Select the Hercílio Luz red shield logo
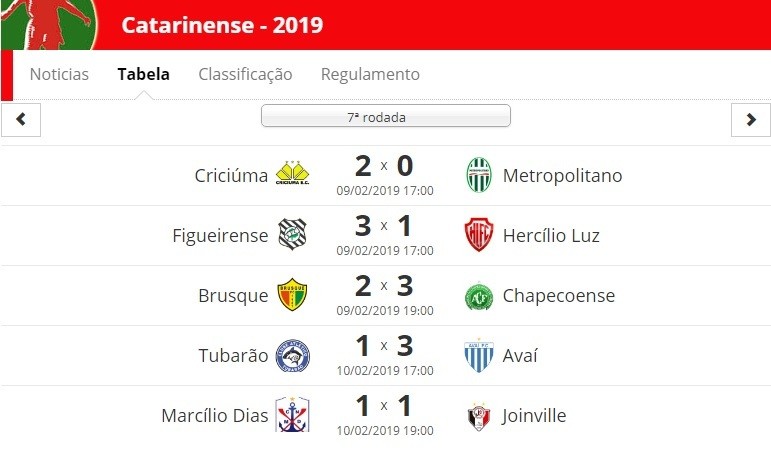The image size is (771, 456). point(479,235)
